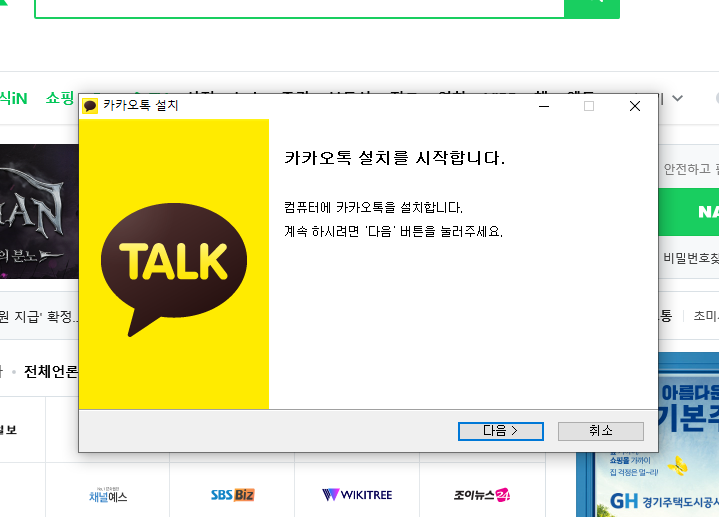Viewport: 719px width, 517px height.
Task: Click 비밀번호찾기 link on Naver page
Action: (691, 258)
